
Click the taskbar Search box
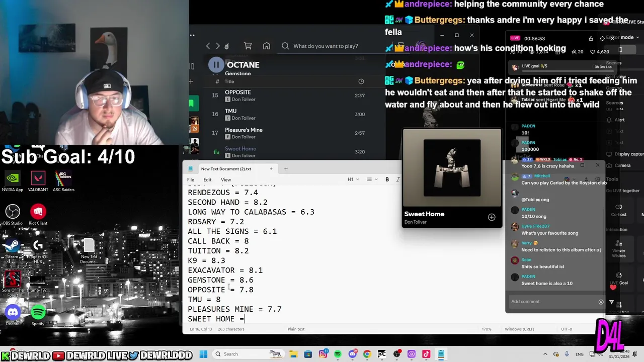pos(248,354)
